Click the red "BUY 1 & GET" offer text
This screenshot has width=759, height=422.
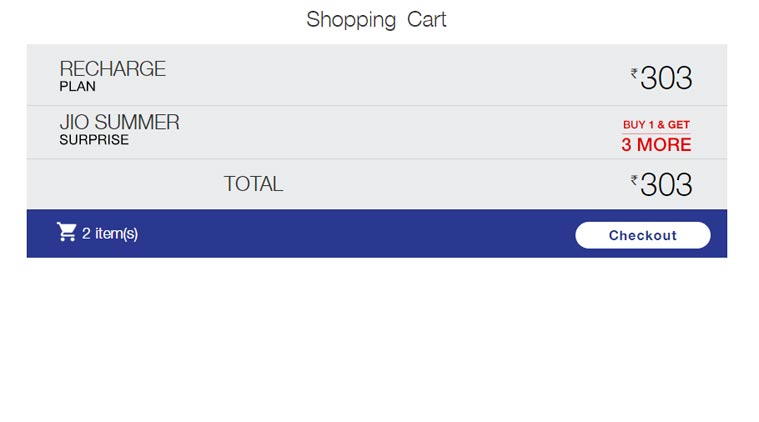coord(656,125)
